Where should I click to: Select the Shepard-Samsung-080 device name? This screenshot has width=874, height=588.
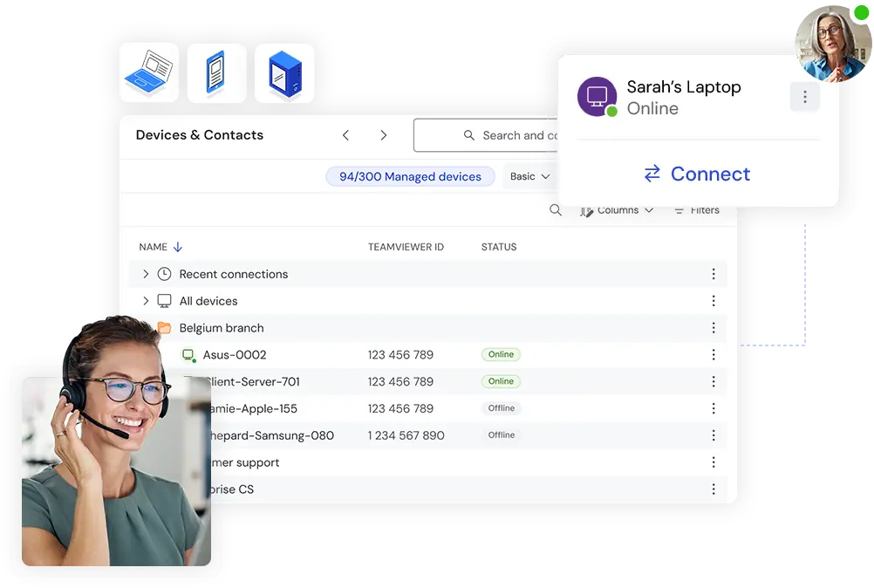coord(272,435)
